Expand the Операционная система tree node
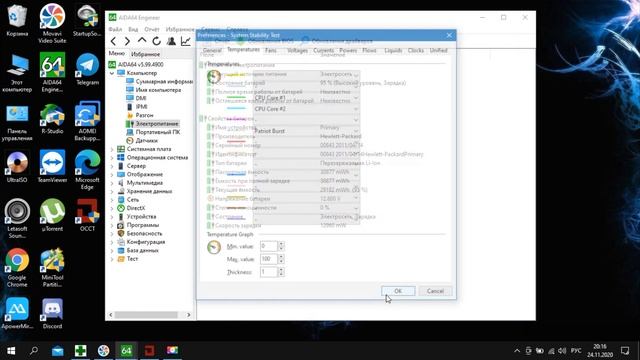Screen dimensions: 640x360 pyautogui.click(x=112, y=158)
